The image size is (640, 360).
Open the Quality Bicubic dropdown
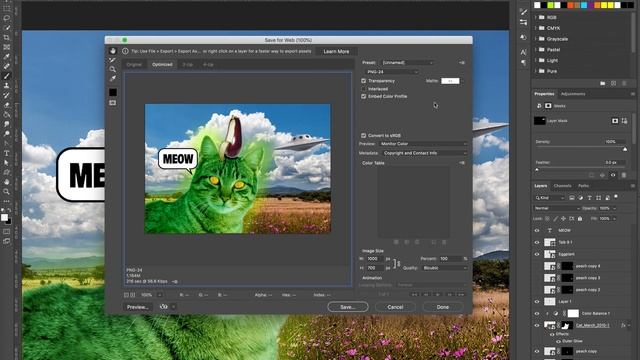tap(444, 268)
